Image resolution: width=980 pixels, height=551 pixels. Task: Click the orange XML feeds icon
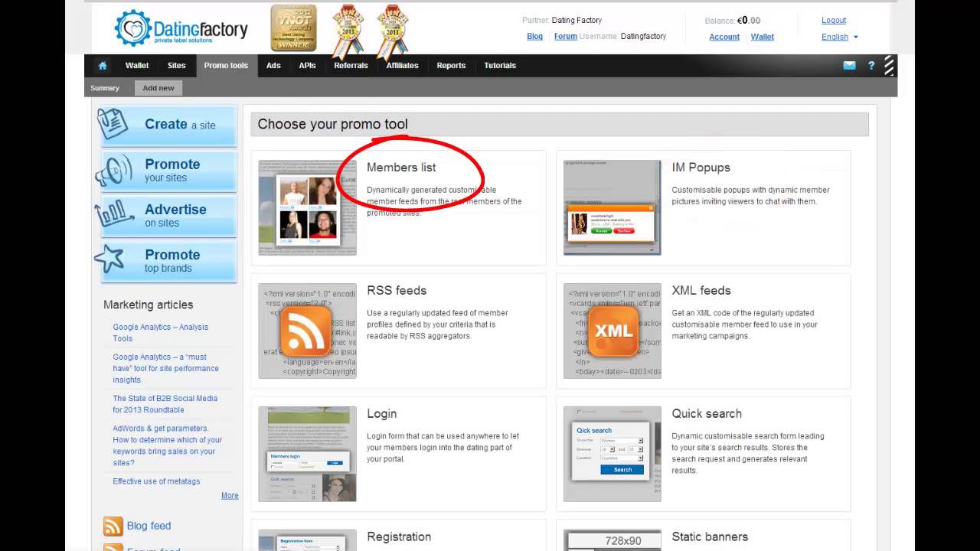pos(612,331)
